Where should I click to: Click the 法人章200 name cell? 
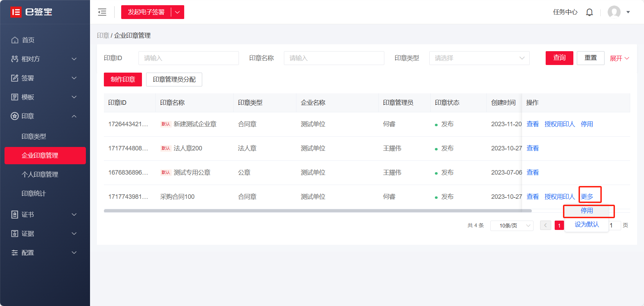click(x=188, y=148)
